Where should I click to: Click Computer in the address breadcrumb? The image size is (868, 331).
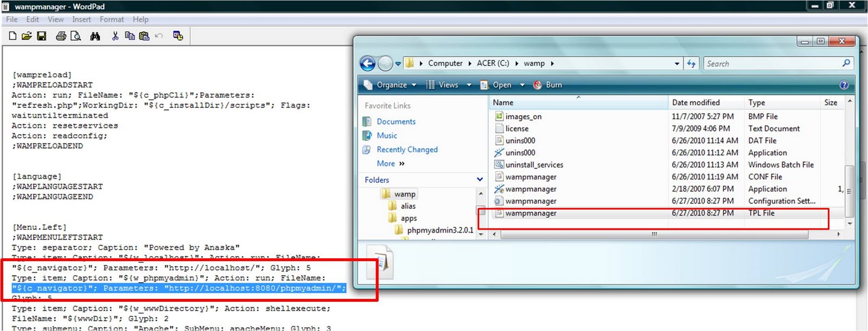445,63
